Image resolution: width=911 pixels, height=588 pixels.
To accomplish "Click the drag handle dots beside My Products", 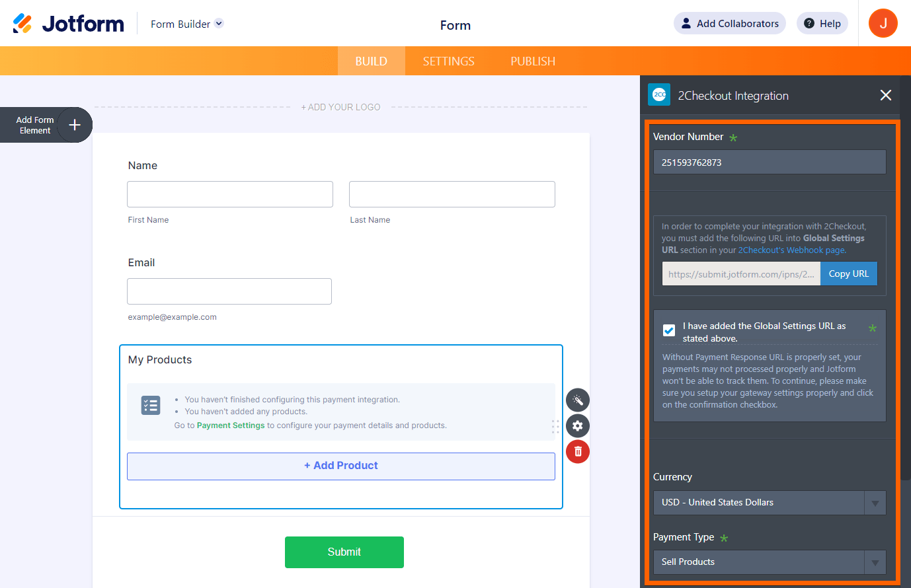I will pyautogui.click(x=555, y=426).
